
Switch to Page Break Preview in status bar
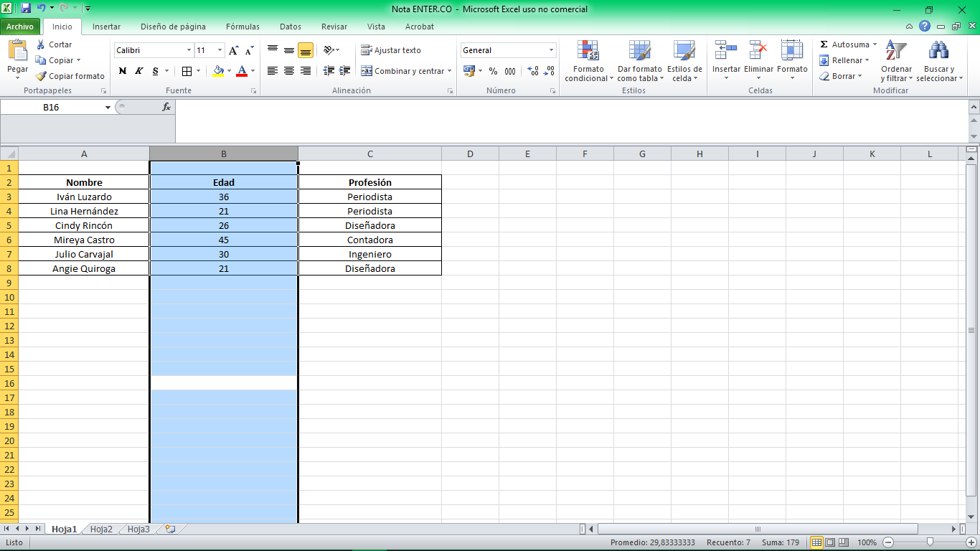[843, 542]
